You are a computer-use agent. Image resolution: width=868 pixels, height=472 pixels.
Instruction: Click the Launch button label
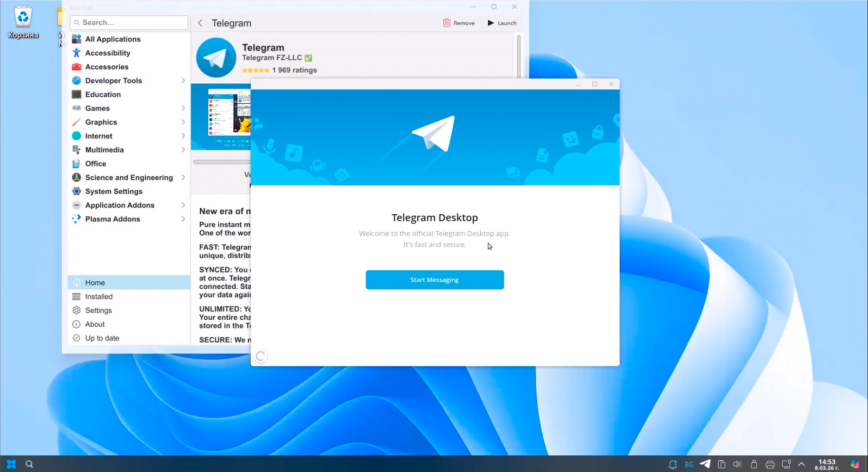coord(507,23)
